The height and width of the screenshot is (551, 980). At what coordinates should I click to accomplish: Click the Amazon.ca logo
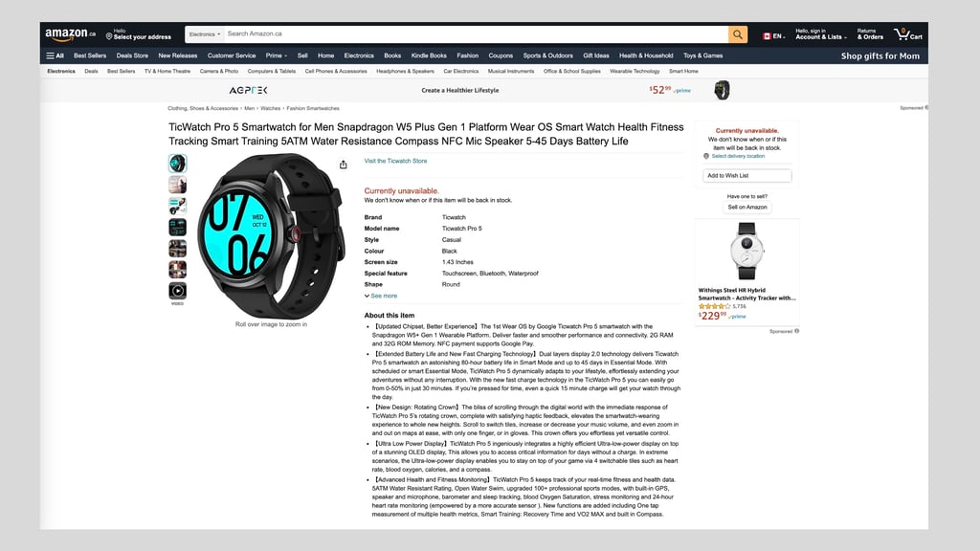70,34
